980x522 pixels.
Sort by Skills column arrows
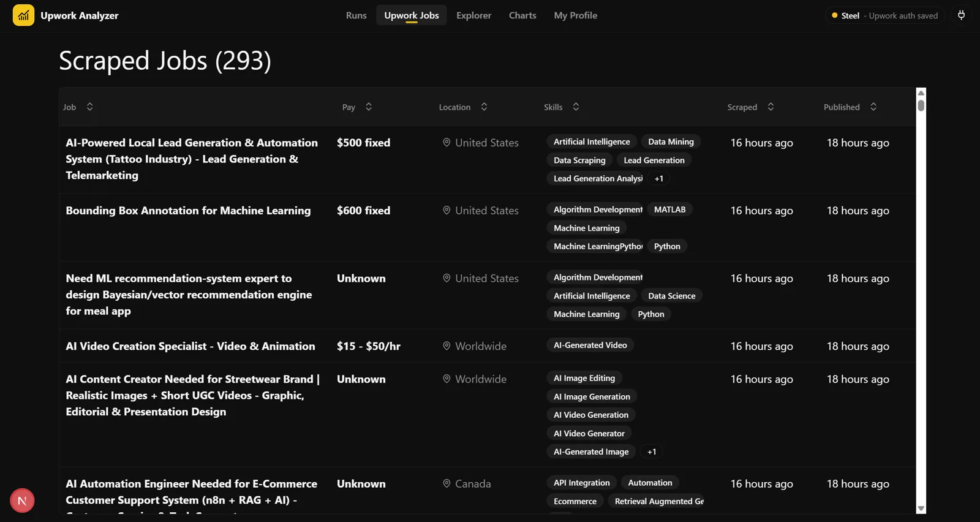[x=576, y=107]
